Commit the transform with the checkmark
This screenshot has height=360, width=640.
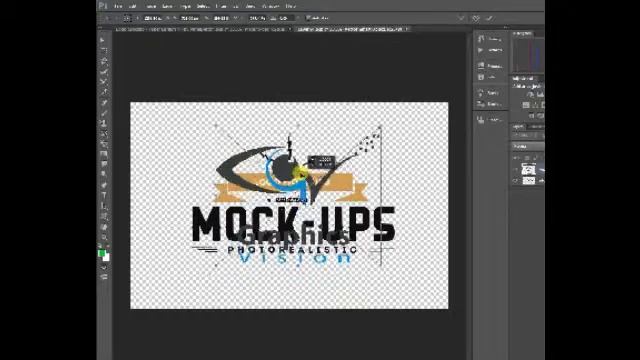point(490,18)
